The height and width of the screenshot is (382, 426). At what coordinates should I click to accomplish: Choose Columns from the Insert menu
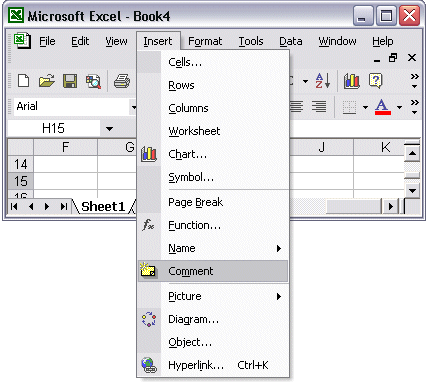pyautogui.click(x=213, y=108)
